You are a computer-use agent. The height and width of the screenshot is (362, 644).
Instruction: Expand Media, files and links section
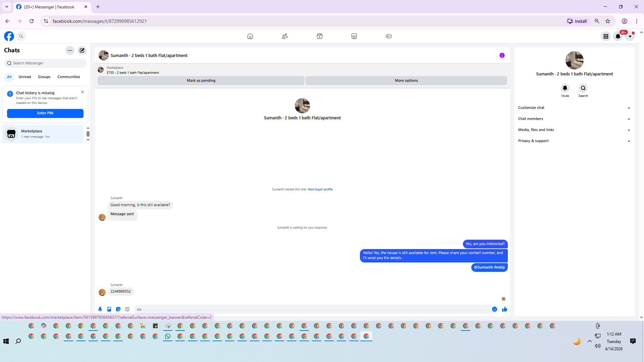574,130
